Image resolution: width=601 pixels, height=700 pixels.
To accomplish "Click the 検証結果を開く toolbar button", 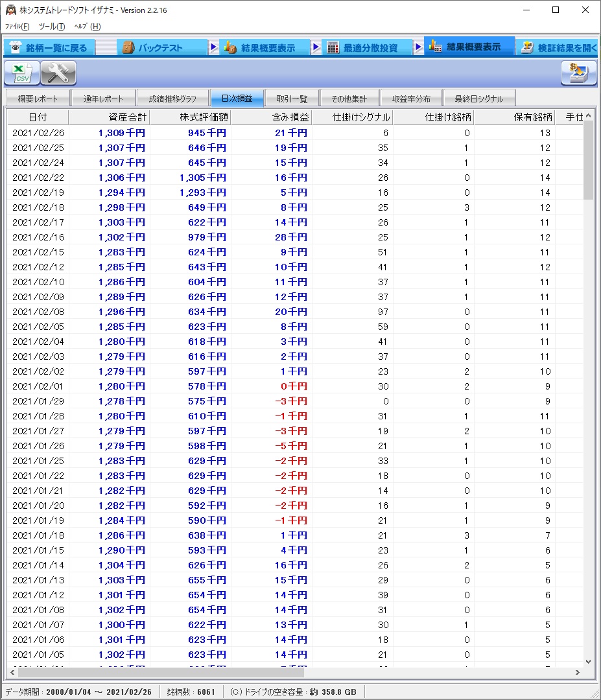I will tap(558, 48).
